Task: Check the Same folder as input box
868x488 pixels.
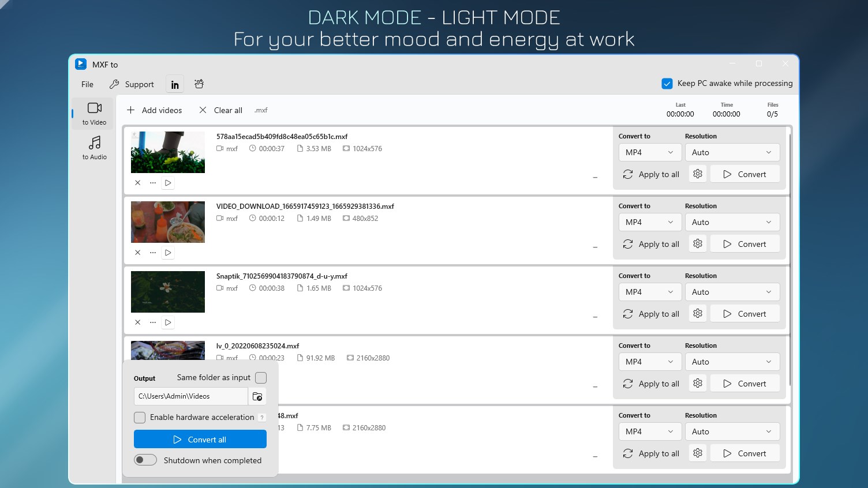Action: (x=261, y=378)
